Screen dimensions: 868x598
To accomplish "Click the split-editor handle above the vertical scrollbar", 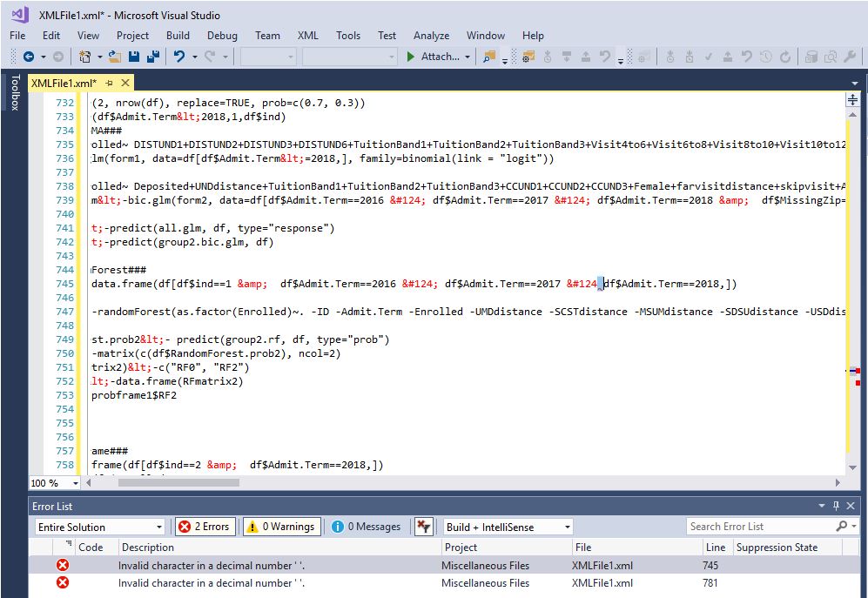I will click(852, 99).
